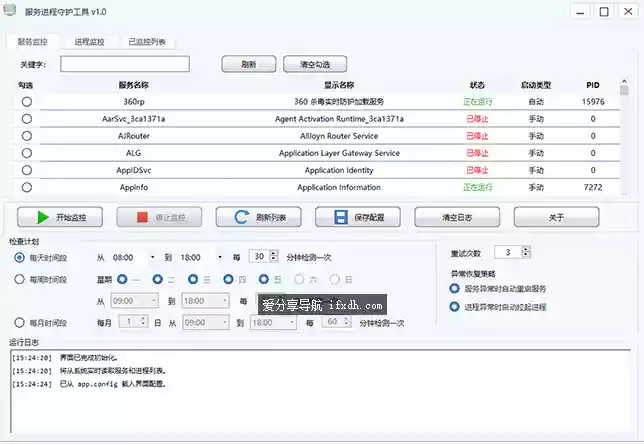Toggle the Wednesday (三) weekday option
The width and height of the screenshot is (644, 444).
click(x=193, y=279)
